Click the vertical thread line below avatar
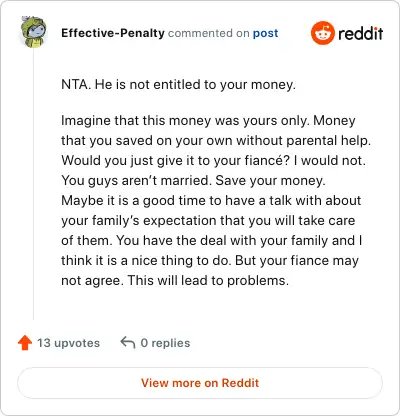400x416 pixels. pos(33,184)
